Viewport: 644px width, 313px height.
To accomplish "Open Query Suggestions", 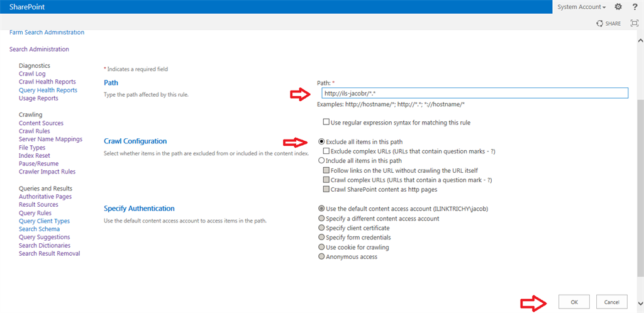I will point(45,237).
